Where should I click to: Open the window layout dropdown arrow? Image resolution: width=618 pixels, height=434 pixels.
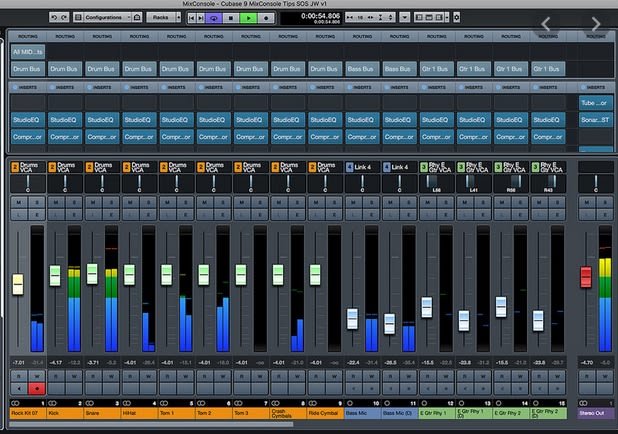447,17
